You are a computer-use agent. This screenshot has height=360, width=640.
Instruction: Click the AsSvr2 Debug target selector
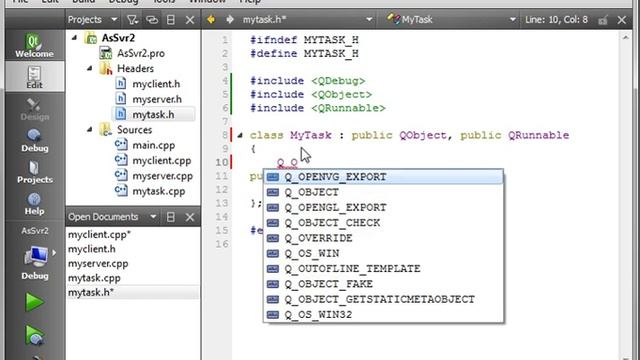click(36, 253)
